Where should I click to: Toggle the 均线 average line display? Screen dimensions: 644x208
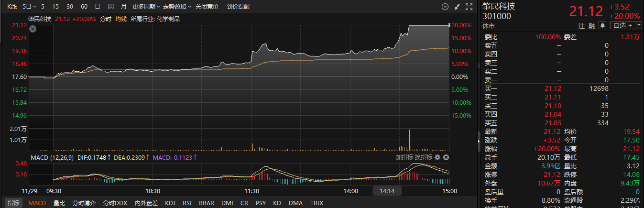coord(121,19)
